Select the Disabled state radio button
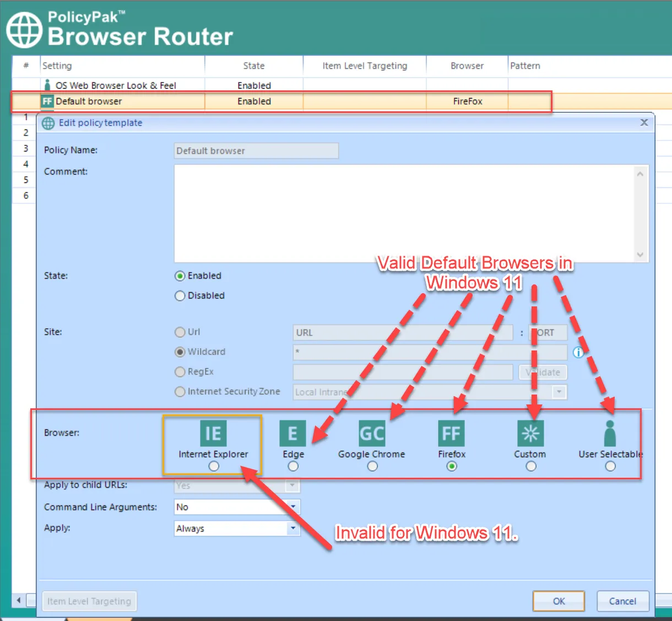This screenshot has width=672, height=621. 180,296
